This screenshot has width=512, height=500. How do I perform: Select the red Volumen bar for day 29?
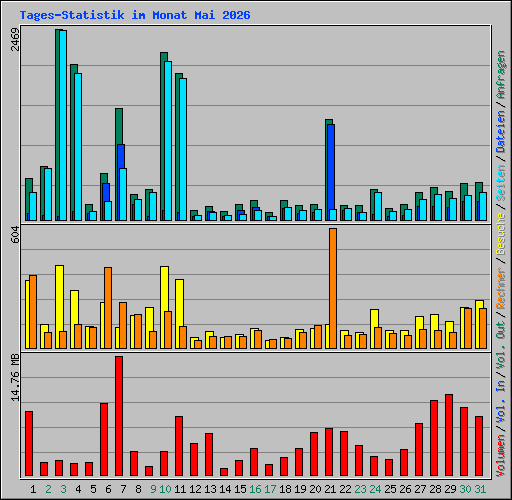point(449,435)
